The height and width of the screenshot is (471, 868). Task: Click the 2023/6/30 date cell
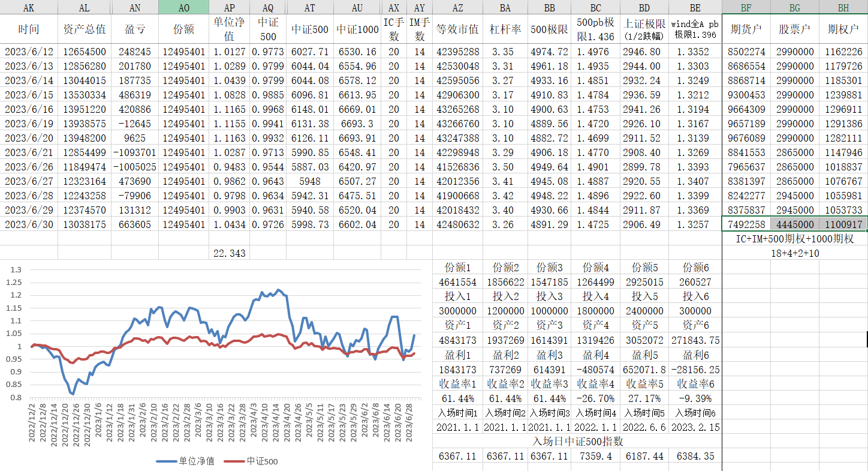[x=29, y=224]
